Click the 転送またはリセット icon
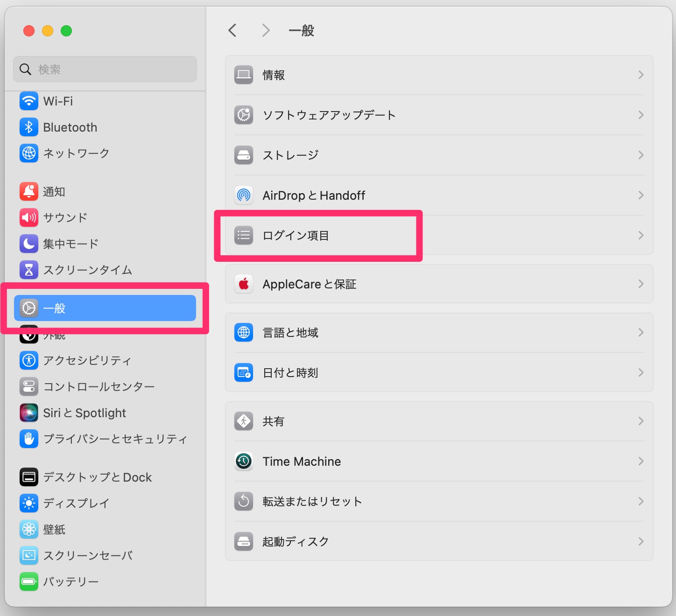Image resolution: width=676 pixels, height=616 pixels. point(244,501)
